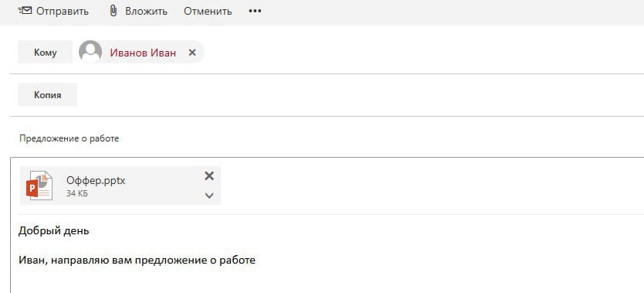Viewport: 644px width, 293px height.
Task: Click the attachment file name Оффер.pptx
Action: pos(96,180)
